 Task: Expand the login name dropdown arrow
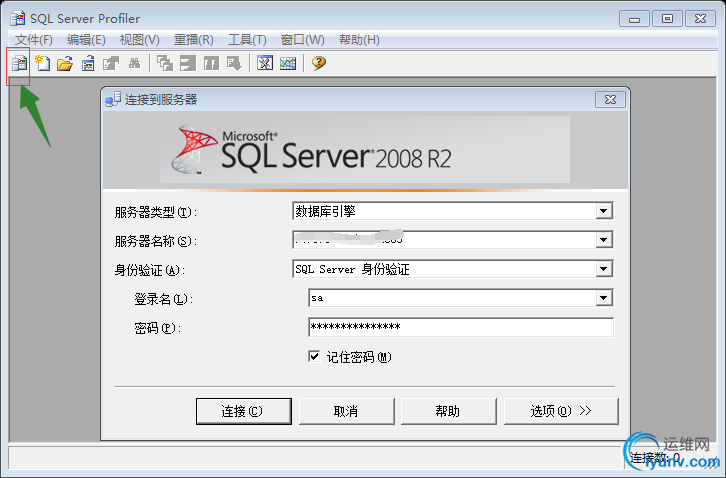tap(603, 298)
